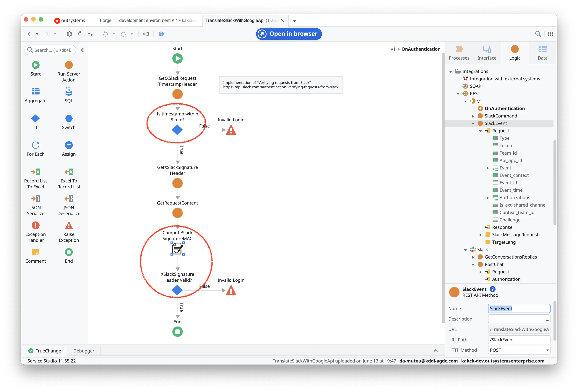Expand the SlackCommand method
This screenshot has width=578, height=392.
click(x=473, y=116)
